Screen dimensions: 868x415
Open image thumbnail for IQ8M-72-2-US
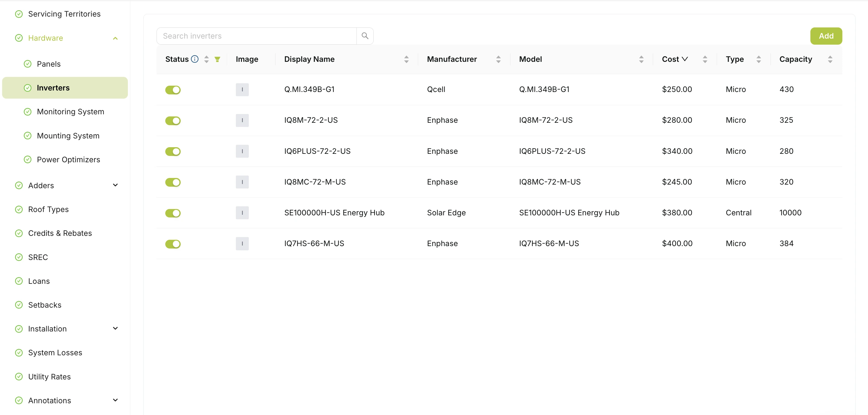coord(242,120)
